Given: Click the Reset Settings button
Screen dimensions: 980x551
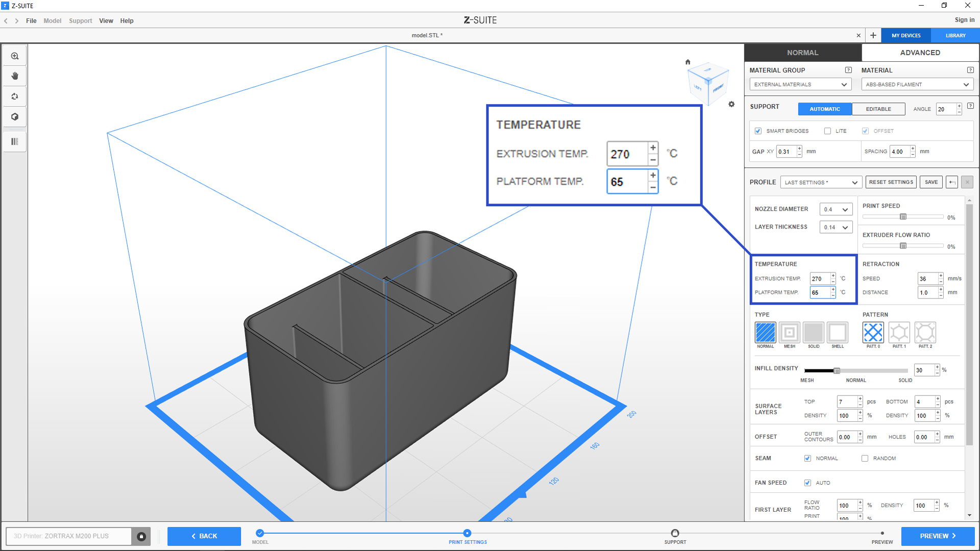Looking at the screenshot, I should pos(891,182).
